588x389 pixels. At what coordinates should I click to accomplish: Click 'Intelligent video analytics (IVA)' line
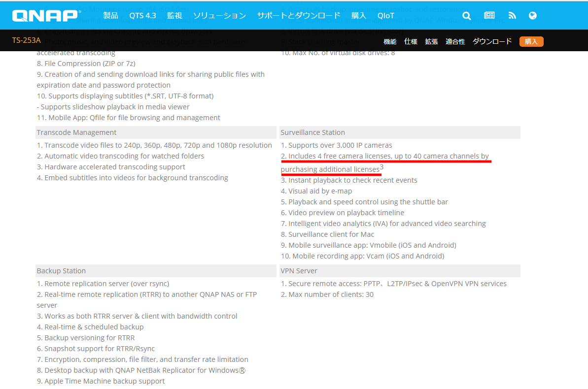pos(383,224)
